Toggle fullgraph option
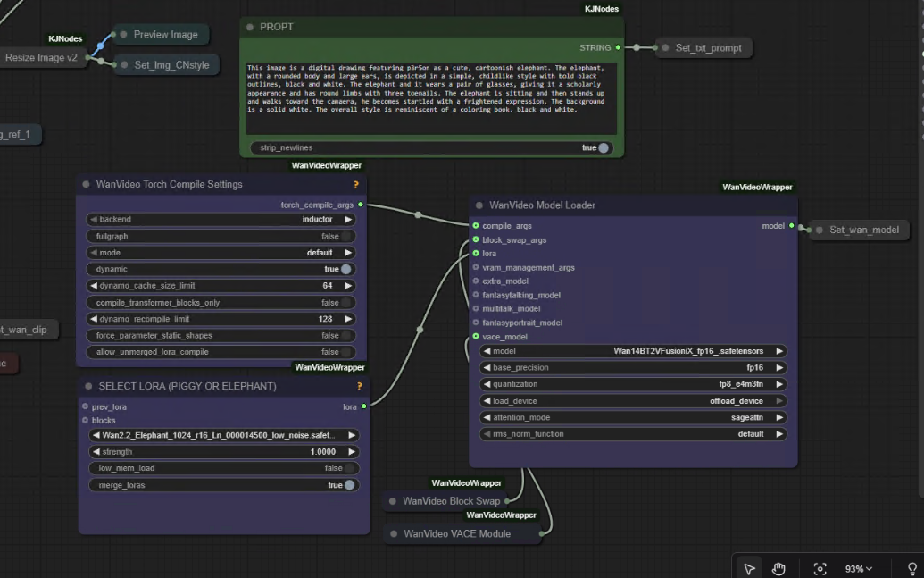 pos(221,236)
